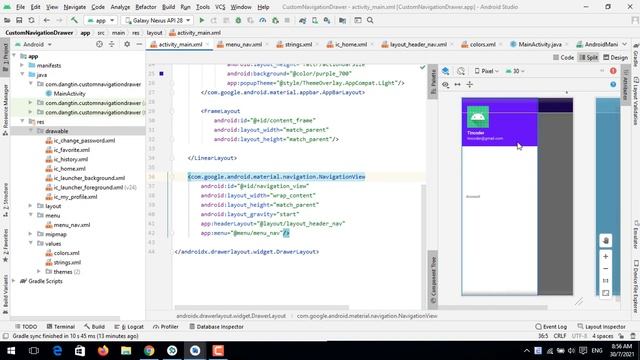The width and height of the screenshot is (640, 360).
Task: Expand the manifests folder
Action: 22,65
